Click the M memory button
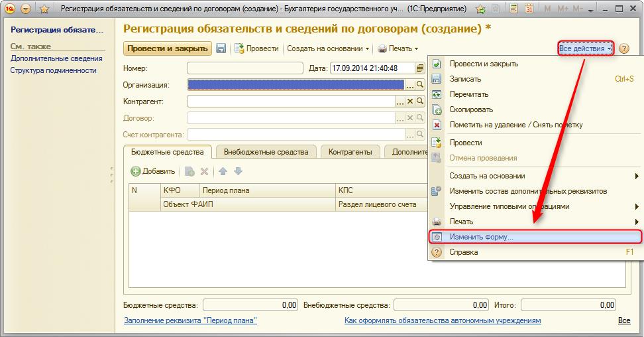 pyautogui.click(x=547, y=9)
